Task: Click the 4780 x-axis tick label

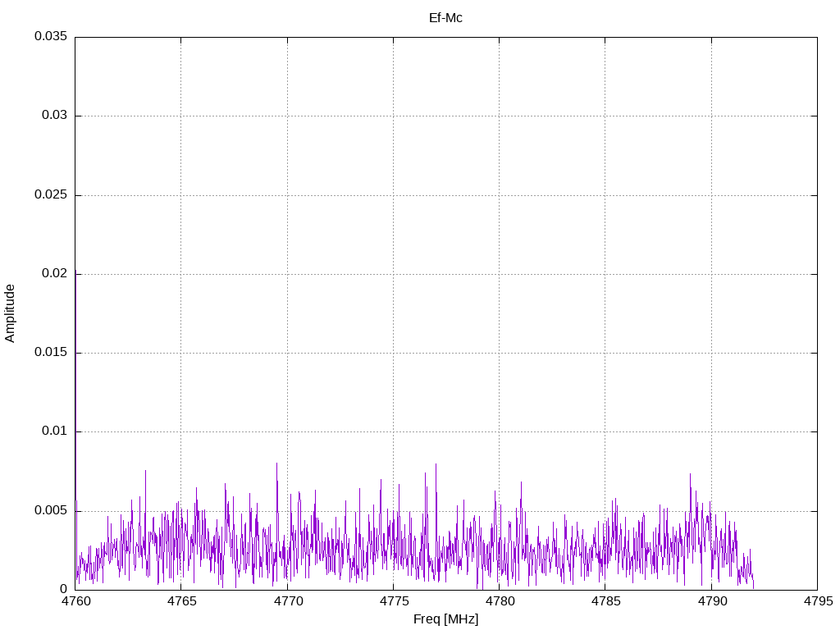Action: (x=500, y=601)
